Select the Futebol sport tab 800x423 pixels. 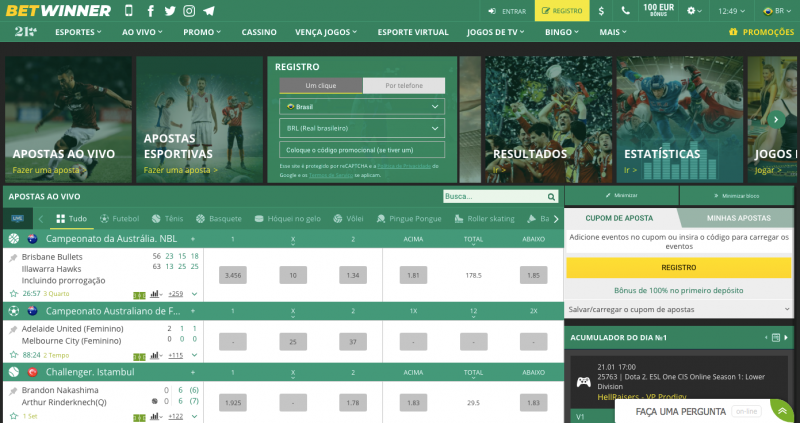click(119, 218)
